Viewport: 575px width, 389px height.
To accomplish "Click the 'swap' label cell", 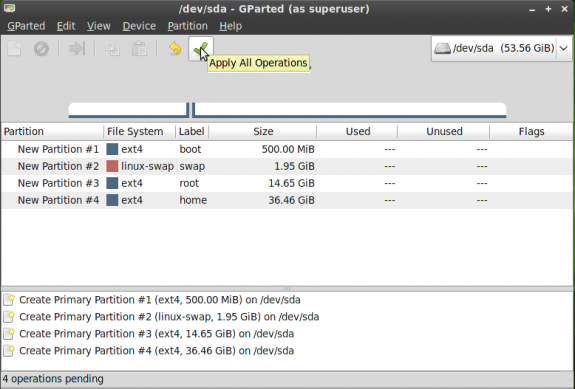I will pyautogui.click(x=192, y=166).
